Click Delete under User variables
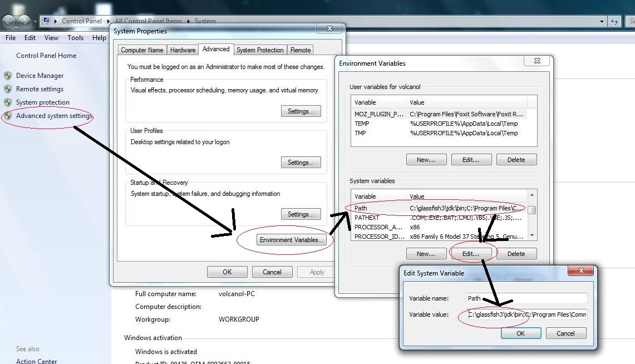 pyautogui.click(x=516, y=160)
